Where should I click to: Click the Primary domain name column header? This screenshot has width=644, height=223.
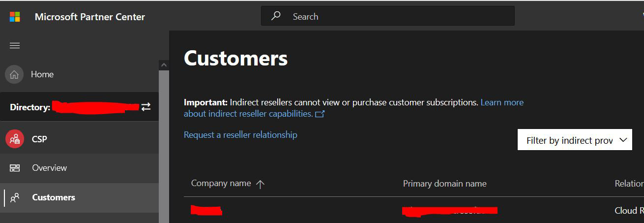tap(444, 184)
